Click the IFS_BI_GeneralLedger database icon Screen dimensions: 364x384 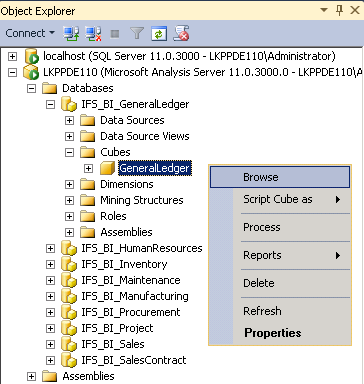(x=69, y=104)
